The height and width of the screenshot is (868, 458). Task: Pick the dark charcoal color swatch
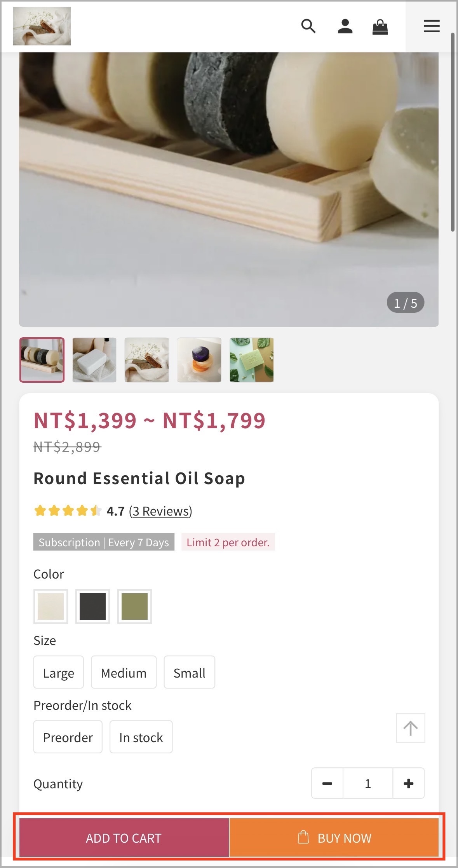coord(92,607)
